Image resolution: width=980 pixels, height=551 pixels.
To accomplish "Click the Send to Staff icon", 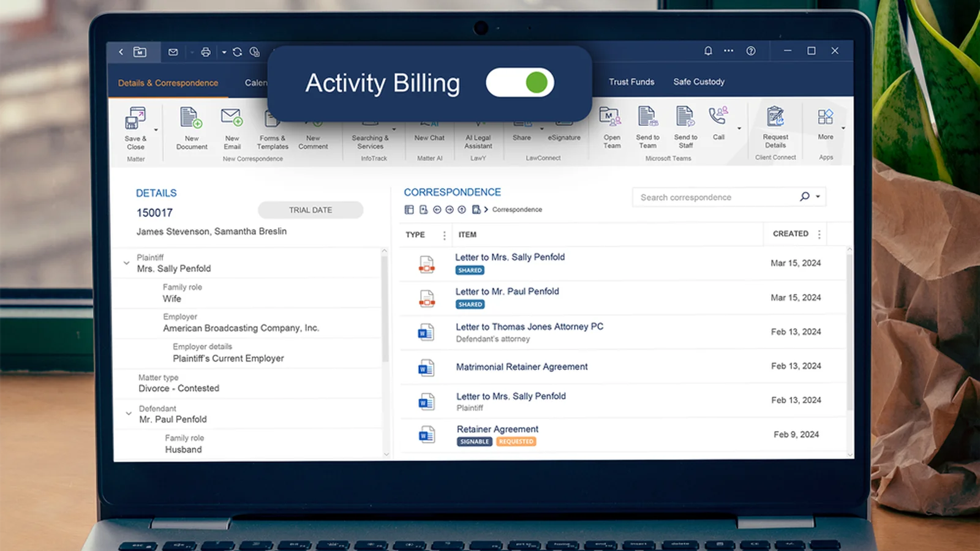I will click(685, 116).
